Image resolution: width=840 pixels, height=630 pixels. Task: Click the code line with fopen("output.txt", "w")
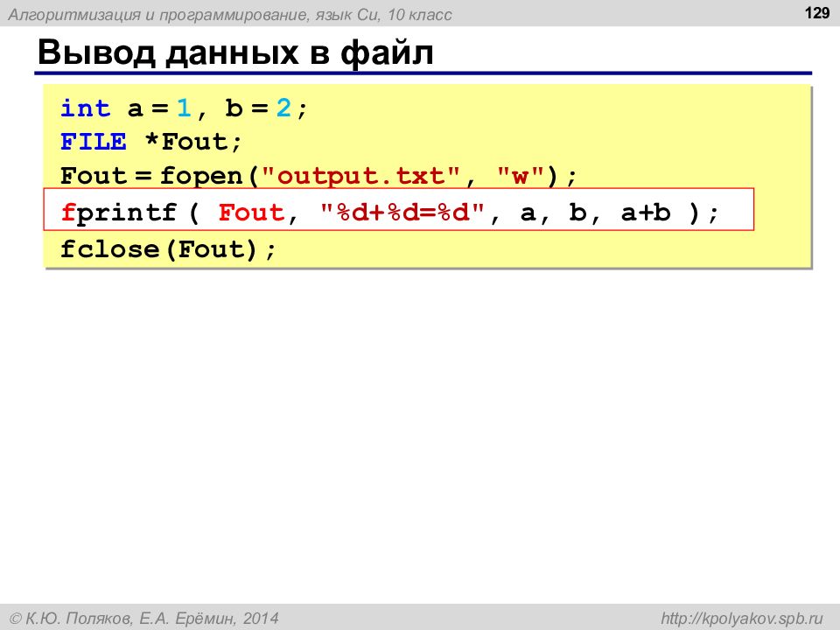(318, 176)
